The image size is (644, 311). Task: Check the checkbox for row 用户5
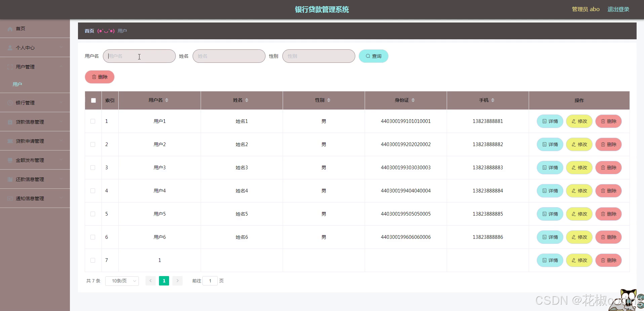(93, 214)
